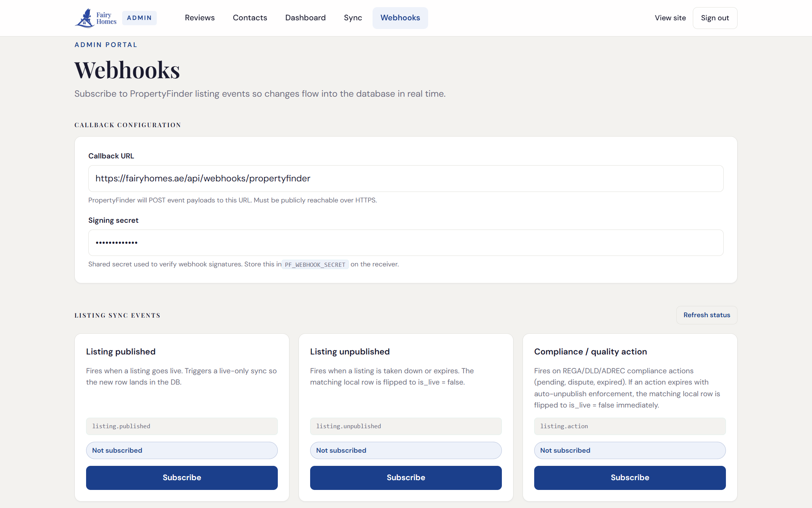Click the listing.unpublished event code box

click(x=406, y=426)
